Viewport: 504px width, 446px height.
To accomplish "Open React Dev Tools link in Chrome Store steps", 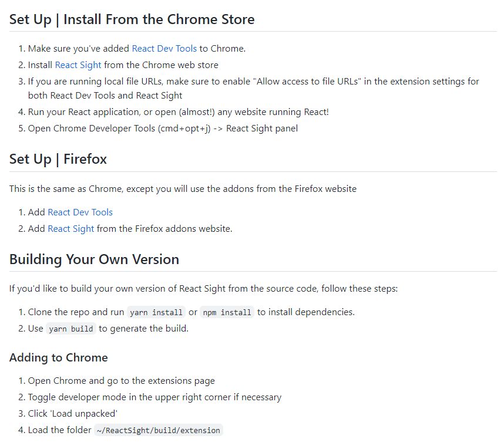I will 164,49.
